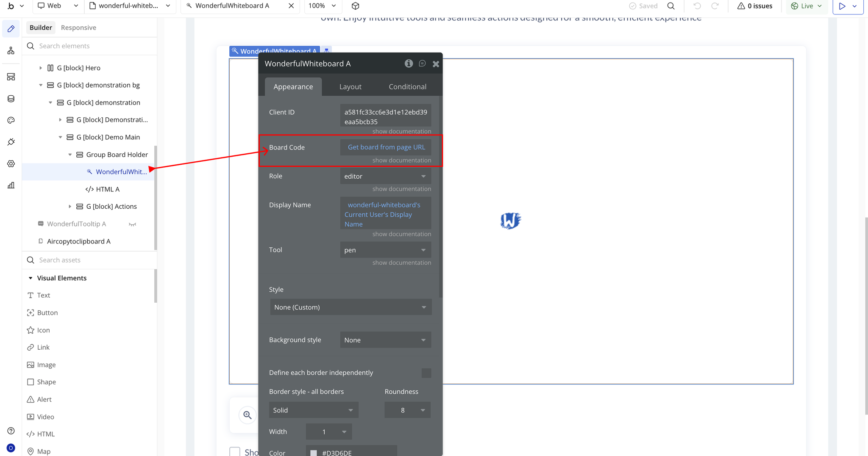
Task: Expand the G [block] Hero tree item
Action: pyautogui.click(x=41, y=68)
